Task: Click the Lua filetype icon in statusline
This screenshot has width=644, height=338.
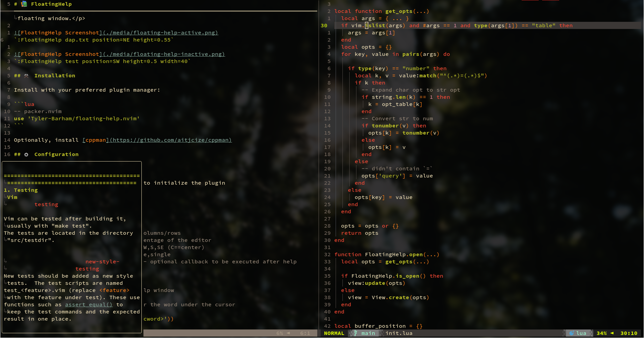Action: coord(572,333)
